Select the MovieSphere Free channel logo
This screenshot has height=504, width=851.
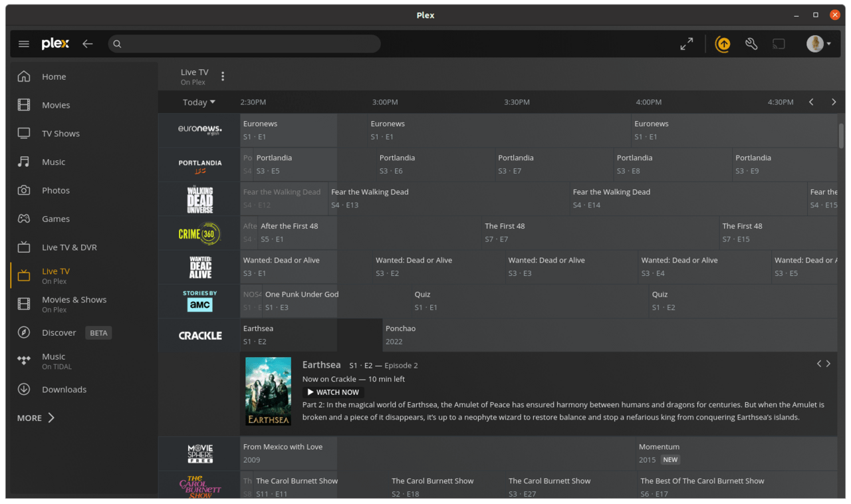pos(199,454)
